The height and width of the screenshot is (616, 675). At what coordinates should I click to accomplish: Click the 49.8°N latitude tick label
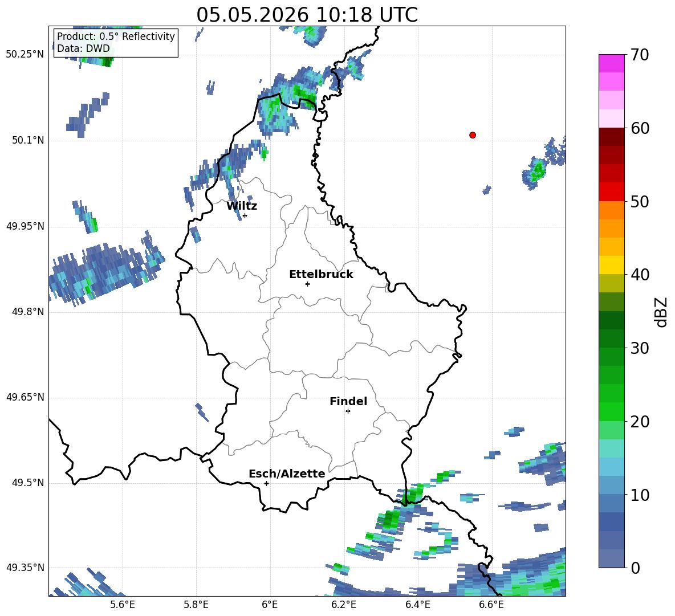point(26,312)
